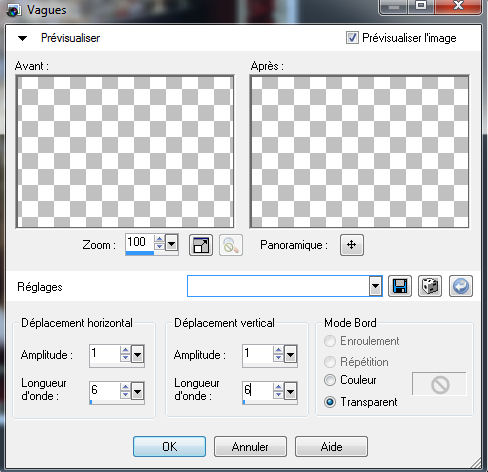Click the randomize parameters dice icon
The height and width of the screenshot is (472, 488).
coord(430,286)
